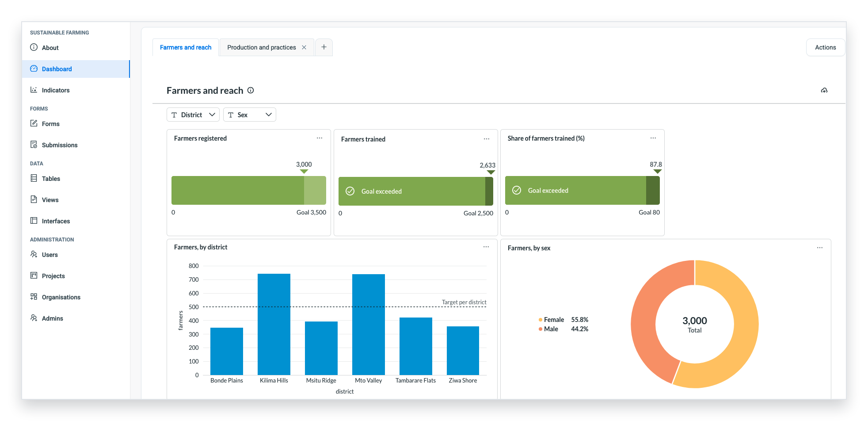Image resolution: width=868 pixels, height=421 pixels.
Task: Click the Farmers trained Goal exceeded bar
Action: [x=416, y=191]
